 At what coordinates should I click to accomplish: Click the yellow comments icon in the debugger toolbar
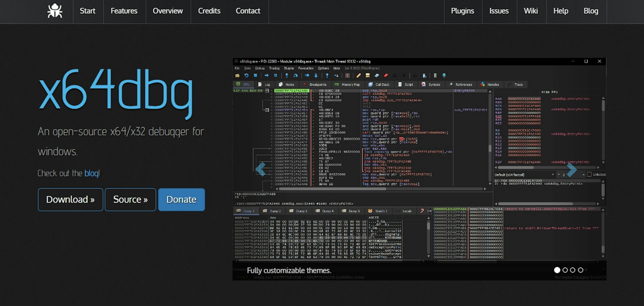[x=367, y=75]
